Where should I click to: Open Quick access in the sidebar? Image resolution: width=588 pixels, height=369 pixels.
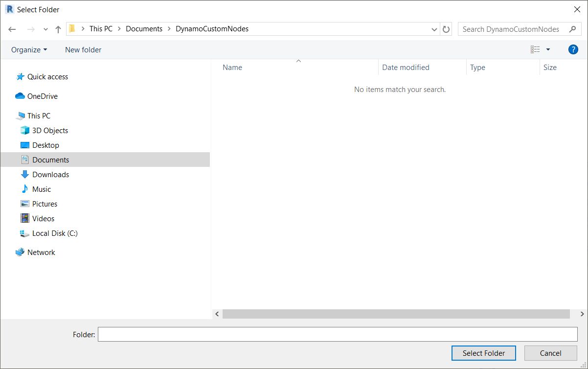47,77
